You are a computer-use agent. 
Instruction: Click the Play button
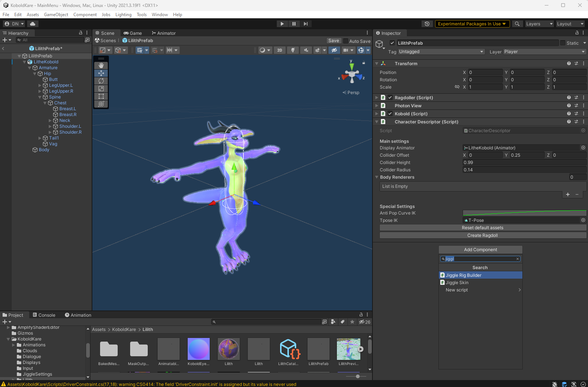282,24
